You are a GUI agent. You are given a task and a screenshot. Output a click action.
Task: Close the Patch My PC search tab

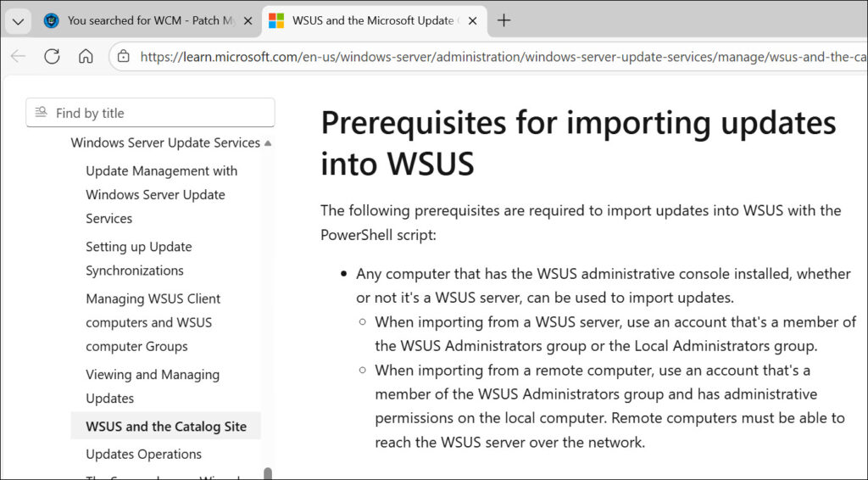(248, 20)
